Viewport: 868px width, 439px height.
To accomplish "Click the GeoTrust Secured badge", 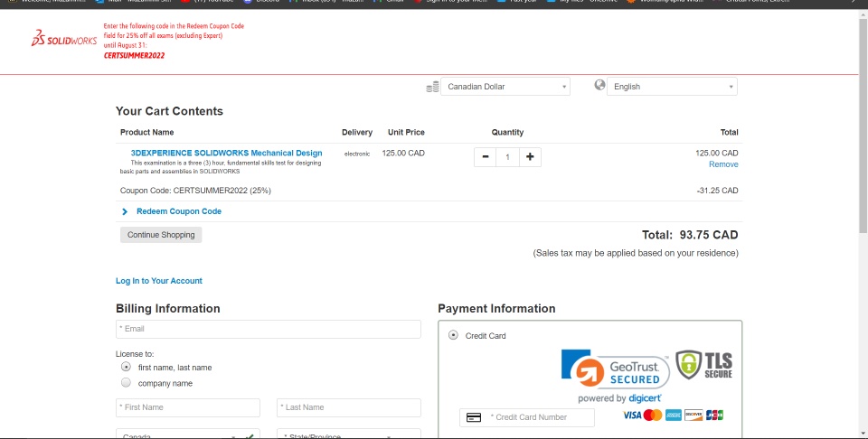I will click(616, 369).
